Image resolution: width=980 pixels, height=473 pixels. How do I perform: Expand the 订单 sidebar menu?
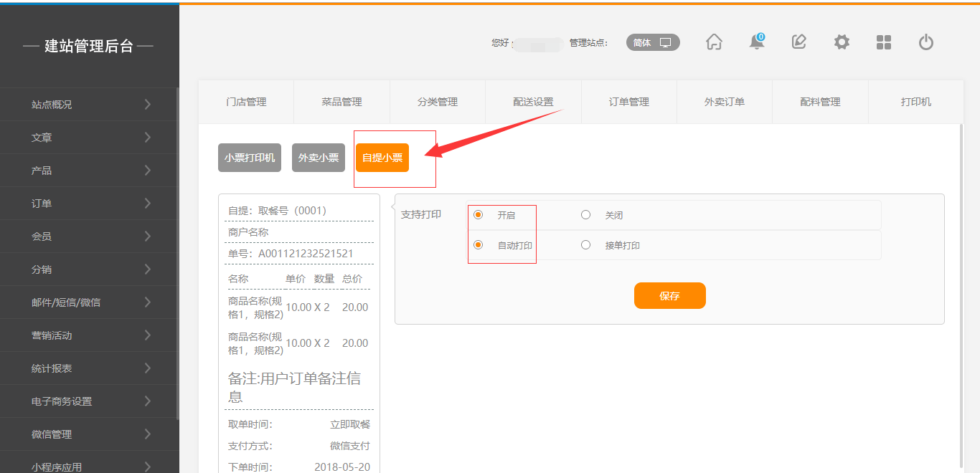[89, 204]
